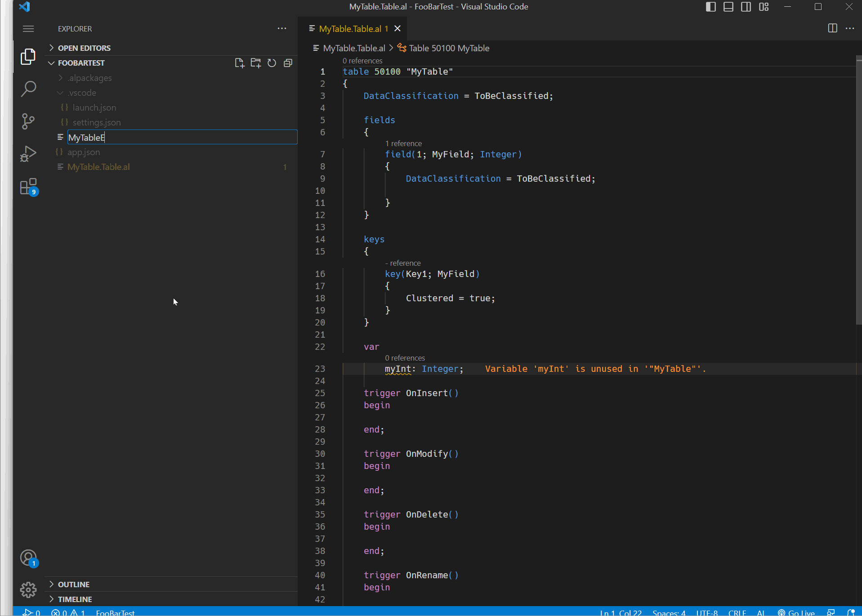Toggle the Primary Side Bar visibility

pyautogui.click(x=710, y=7)
